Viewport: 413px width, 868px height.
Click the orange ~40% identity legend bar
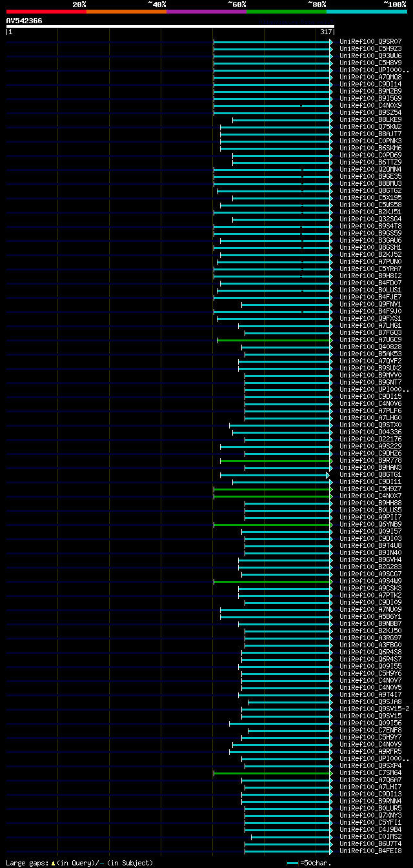(126, 12)
